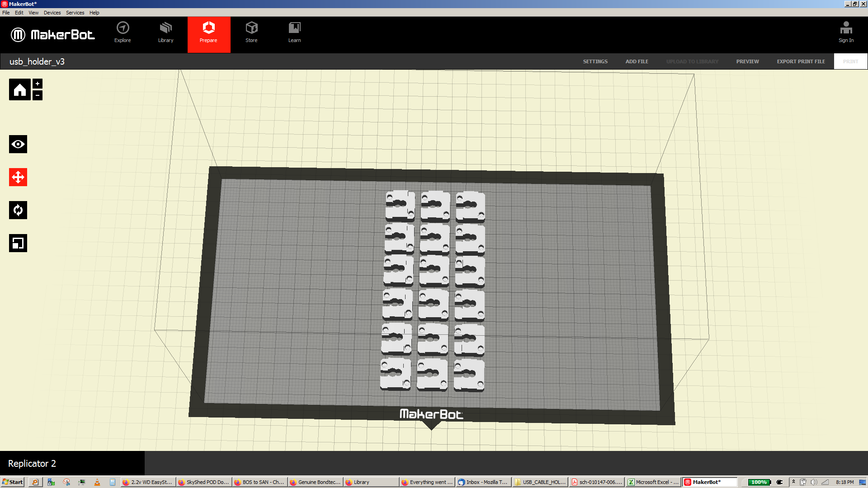868x488 pixels.
Task: Open print SETTINGS
Action: (595, 61)
